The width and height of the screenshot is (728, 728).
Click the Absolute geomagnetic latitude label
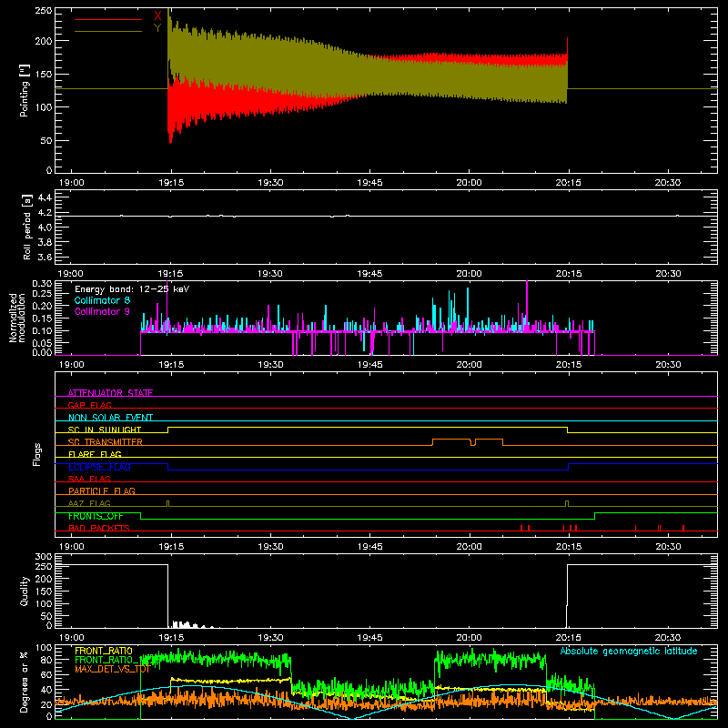pos(629,651)
